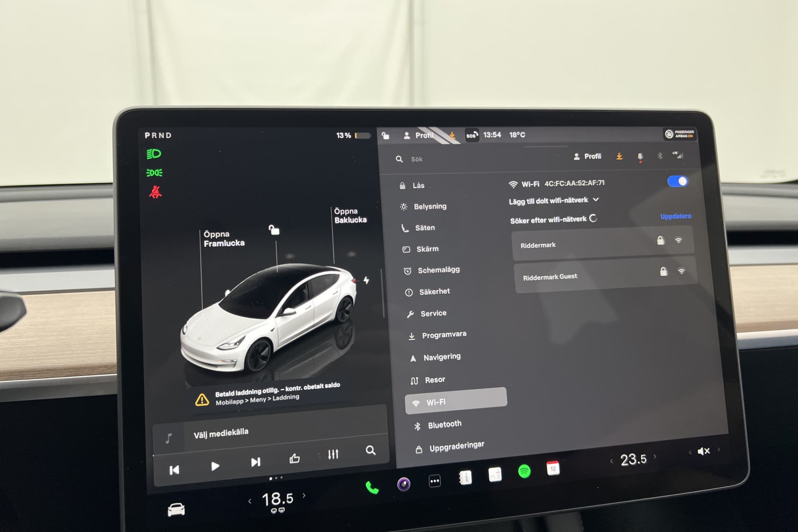
Task: Open Profil in the settings header
Action: click(587, 156)
